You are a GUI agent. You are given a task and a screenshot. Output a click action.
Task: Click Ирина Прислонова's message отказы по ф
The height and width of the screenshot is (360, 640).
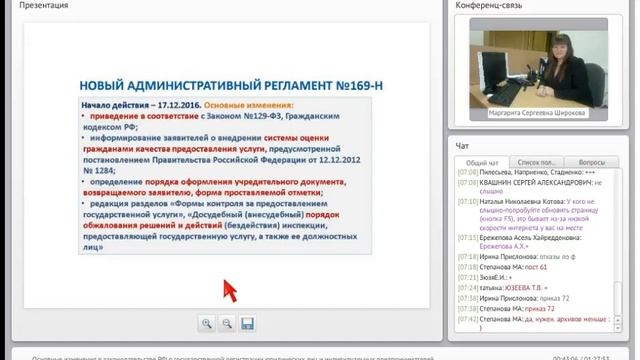coord(517,257)
